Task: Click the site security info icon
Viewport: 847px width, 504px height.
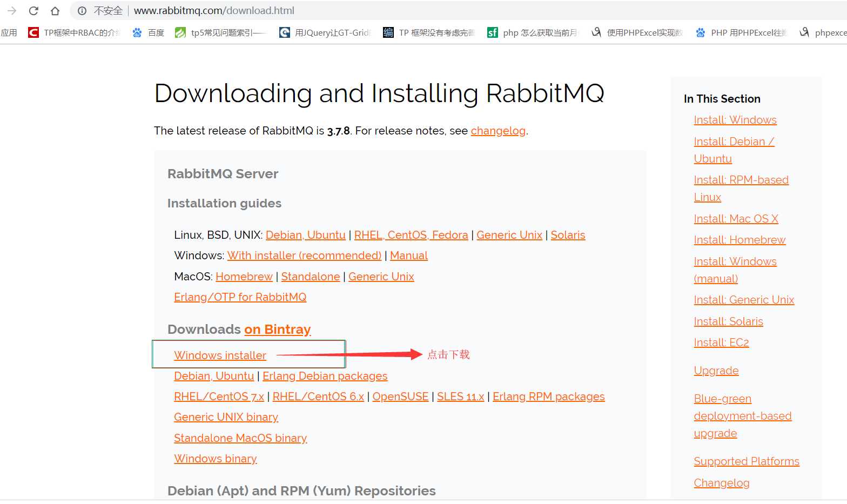Action: coord(82,11)
